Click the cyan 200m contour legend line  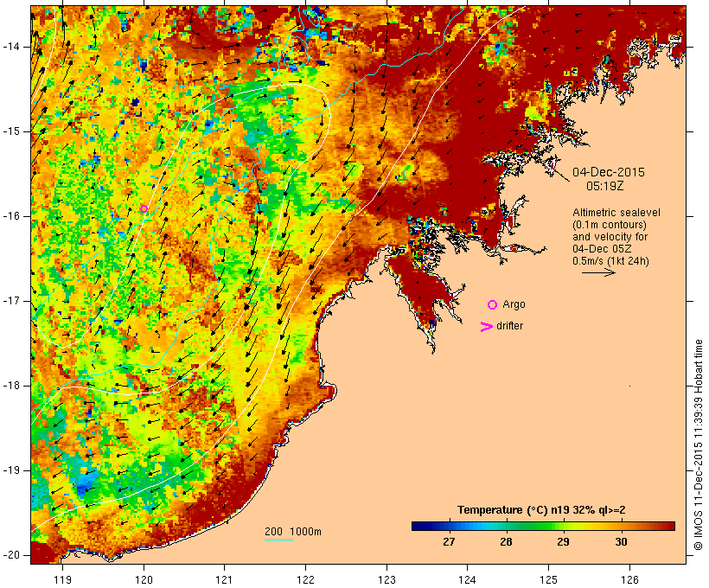tap(279, 540)
